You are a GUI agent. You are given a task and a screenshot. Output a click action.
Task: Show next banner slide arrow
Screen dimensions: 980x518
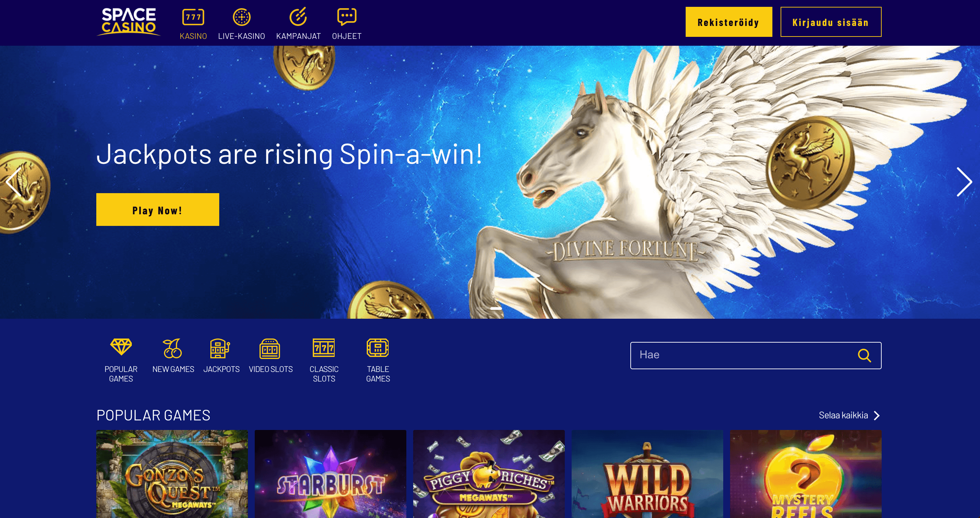pos(964,182)
